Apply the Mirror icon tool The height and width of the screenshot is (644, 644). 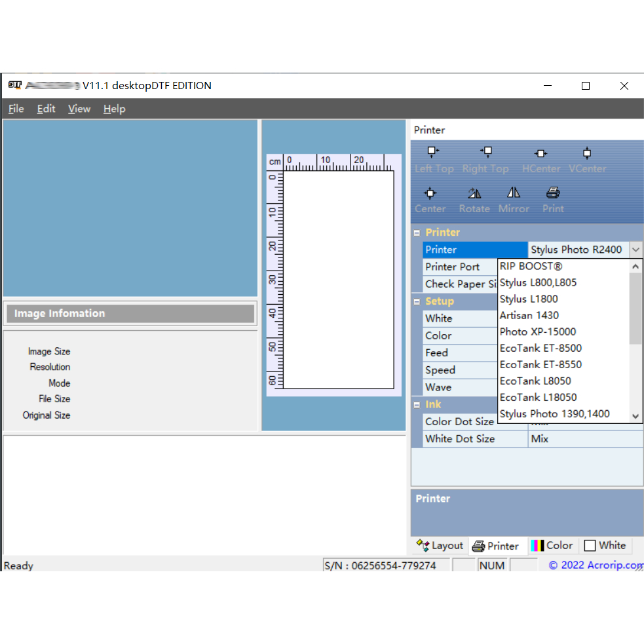(514, 193)
